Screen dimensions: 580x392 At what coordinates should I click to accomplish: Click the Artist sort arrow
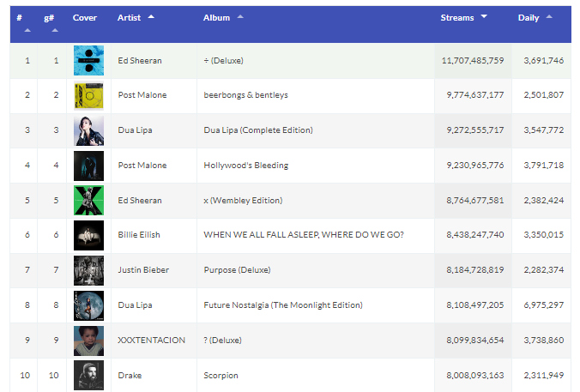pyautogui.click(x=151, y=16)
